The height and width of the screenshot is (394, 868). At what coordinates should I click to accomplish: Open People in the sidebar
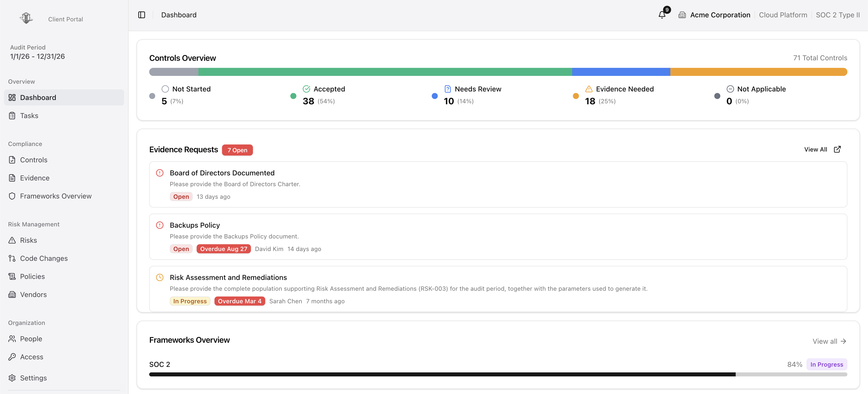(x=64, y=339)
